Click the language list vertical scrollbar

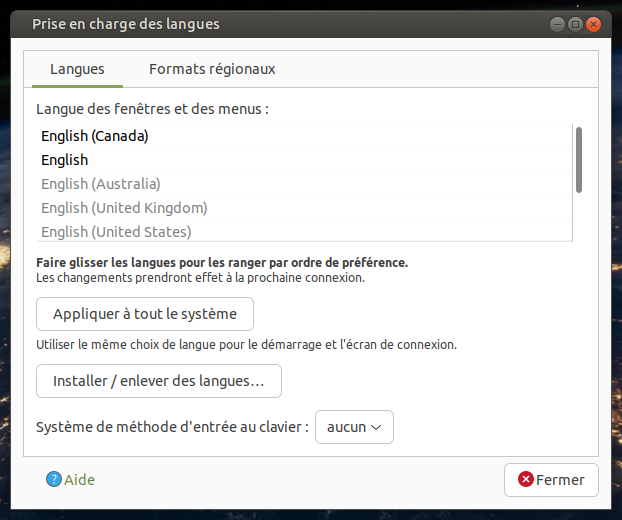click(579, 160)
